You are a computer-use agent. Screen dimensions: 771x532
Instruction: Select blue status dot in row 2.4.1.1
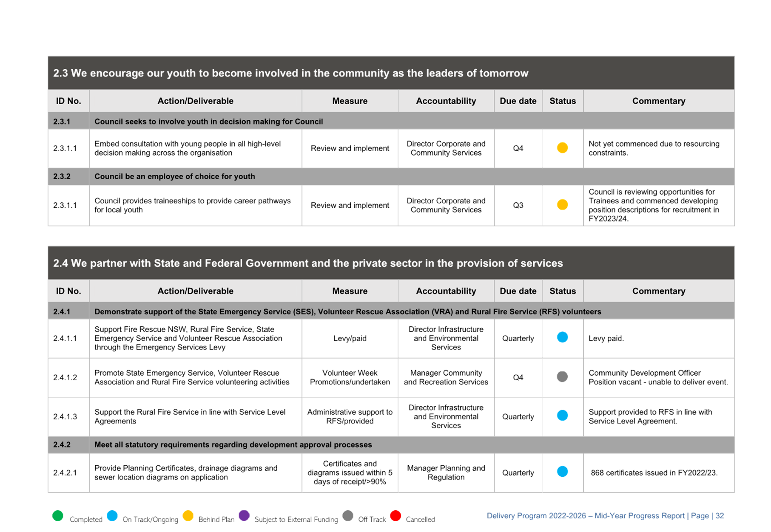[562, 337]
